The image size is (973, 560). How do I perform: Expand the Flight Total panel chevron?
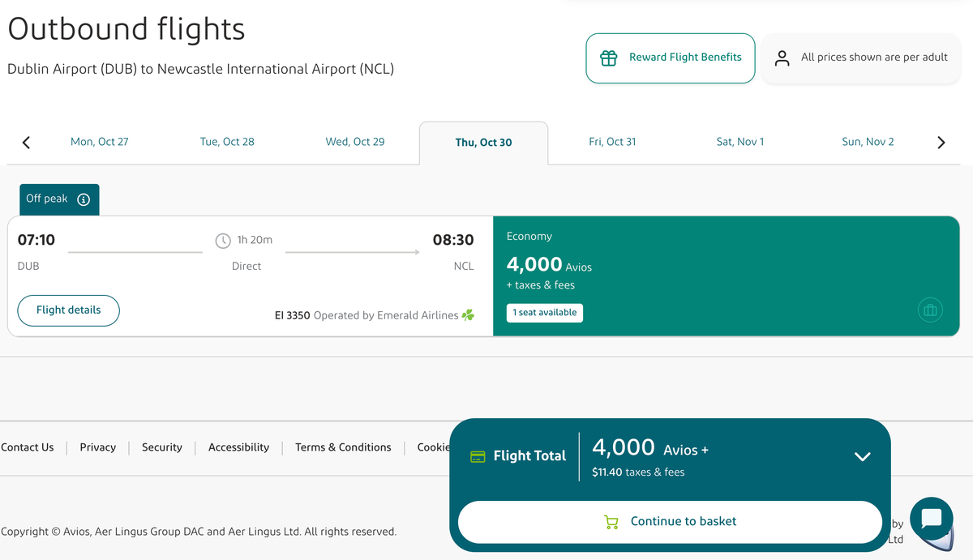pyautogui.click(x=863, y=456)
